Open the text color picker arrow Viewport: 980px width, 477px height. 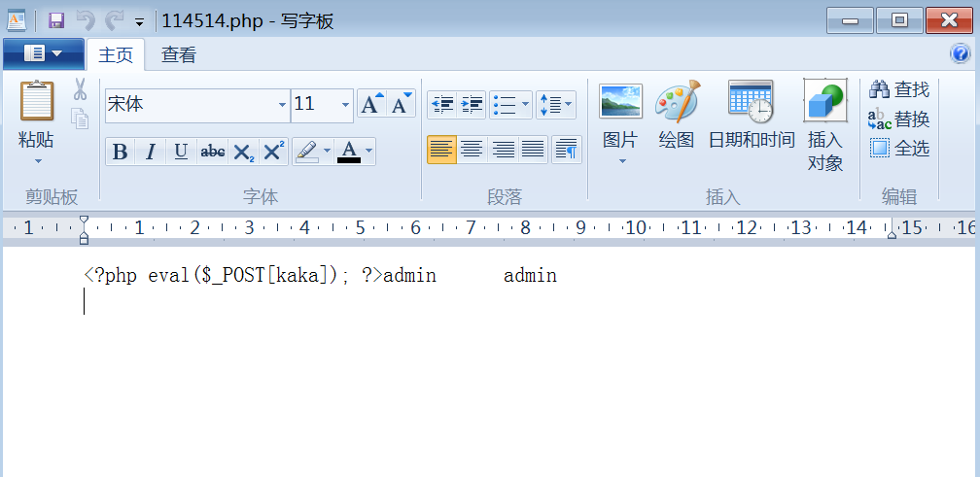368,152
